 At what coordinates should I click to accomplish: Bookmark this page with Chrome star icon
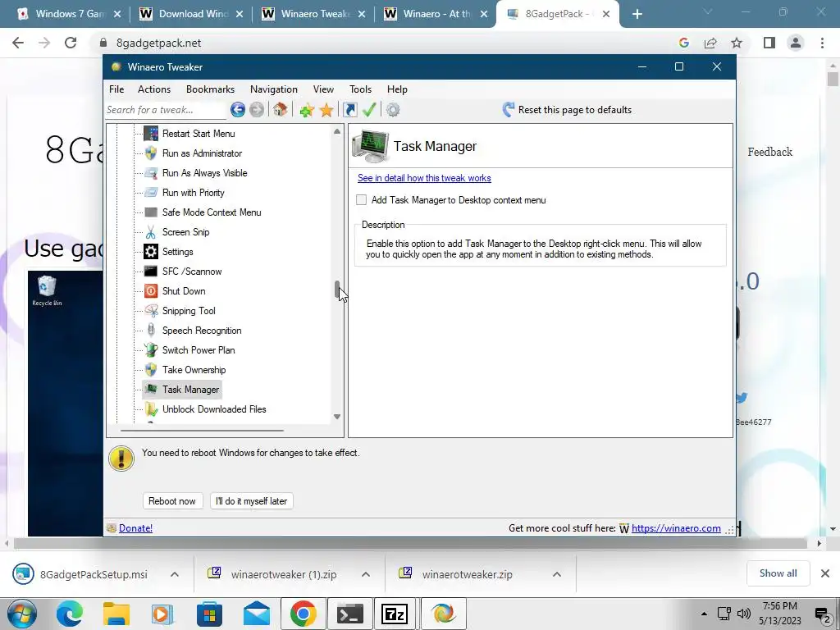(737, 43)
